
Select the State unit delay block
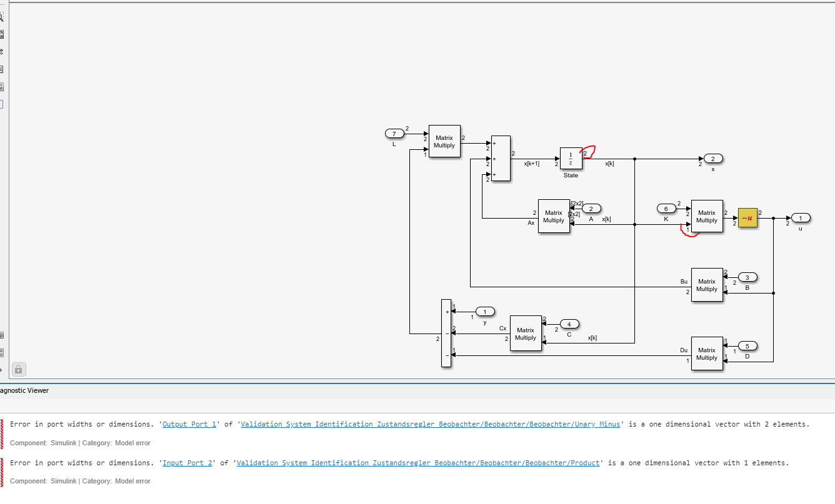(571, 159)
